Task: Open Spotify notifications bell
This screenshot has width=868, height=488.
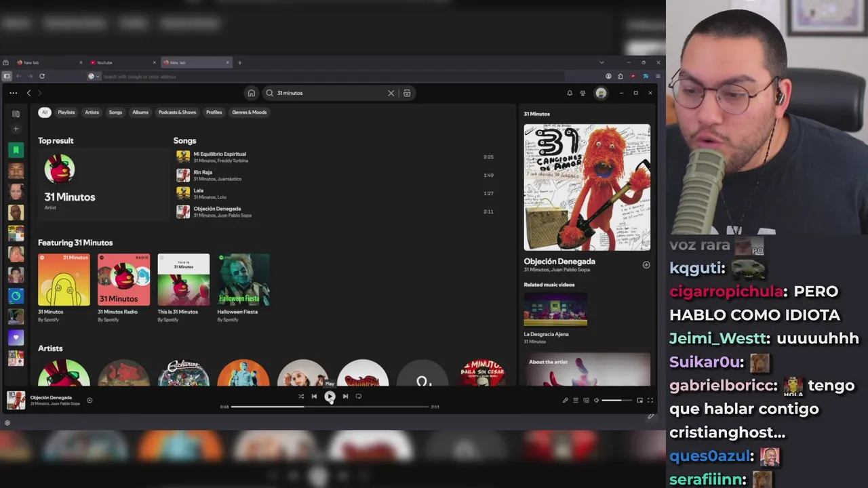Action: pyautogui.click(x=570, y=93)
